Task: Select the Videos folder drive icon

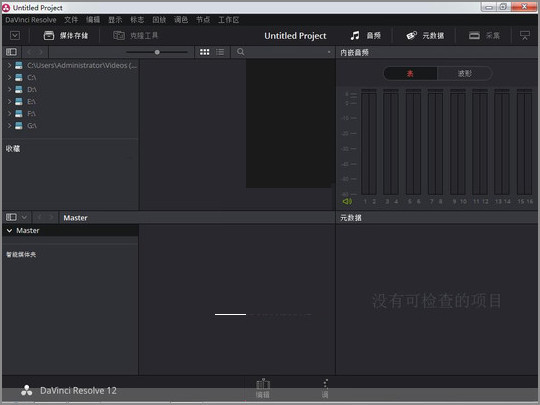Action: click(x=19, y=65)
